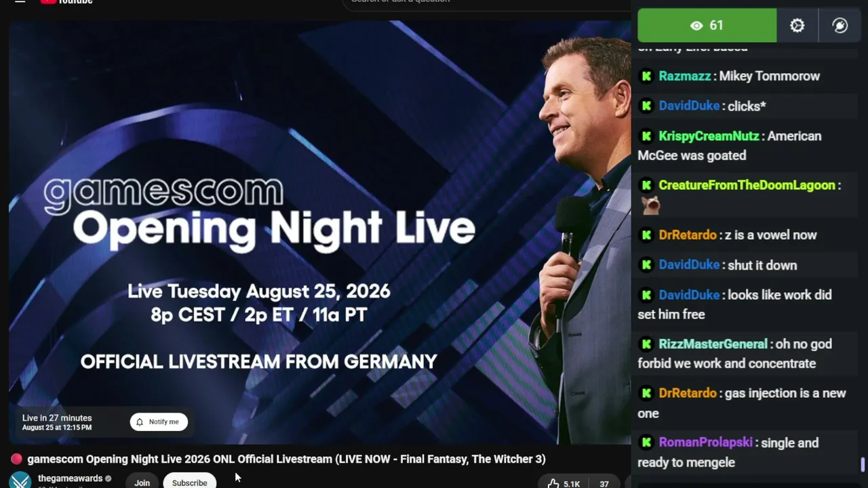
Task: Click the Kick badge beside CreatureFromTheDoomLagoon
Action: click(646, 185)
